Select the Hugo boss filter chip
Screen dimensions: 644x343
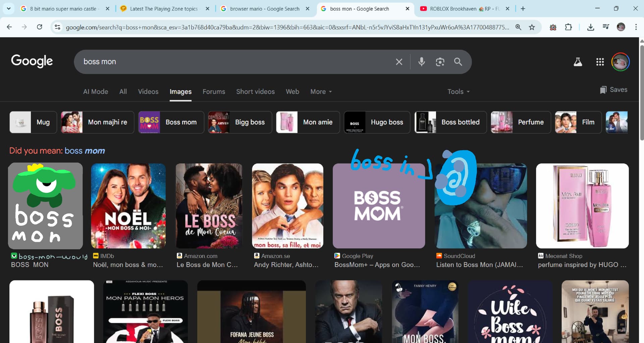[x=377, y=122]
